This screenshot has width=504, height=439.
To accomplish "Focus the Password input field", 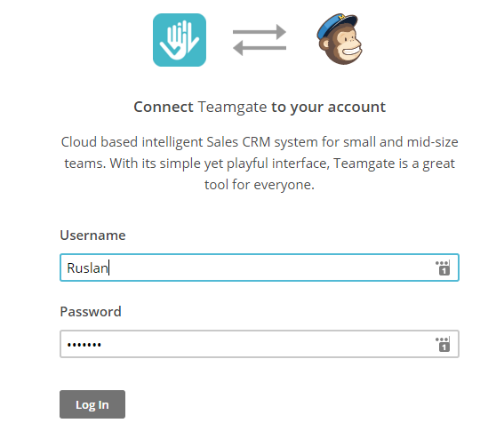I will (x=260, y=344).
